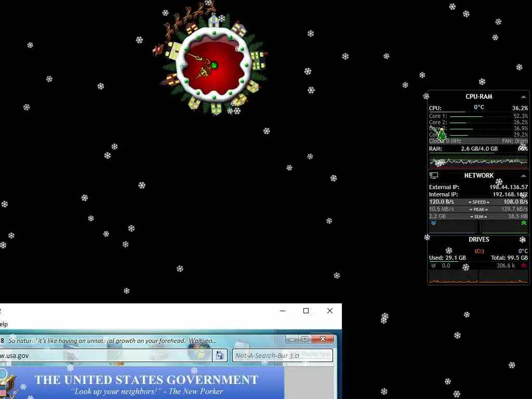Screen dimensions: 532x399
Task: Click "Total: 99.5 GB" drive text
Action: [509, 258]
